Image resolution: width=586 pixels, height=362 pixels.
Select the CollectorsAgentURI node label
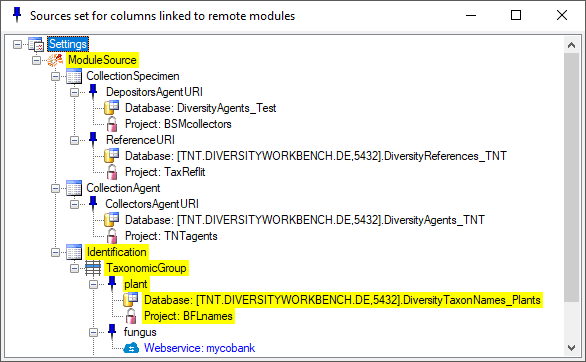152,204
